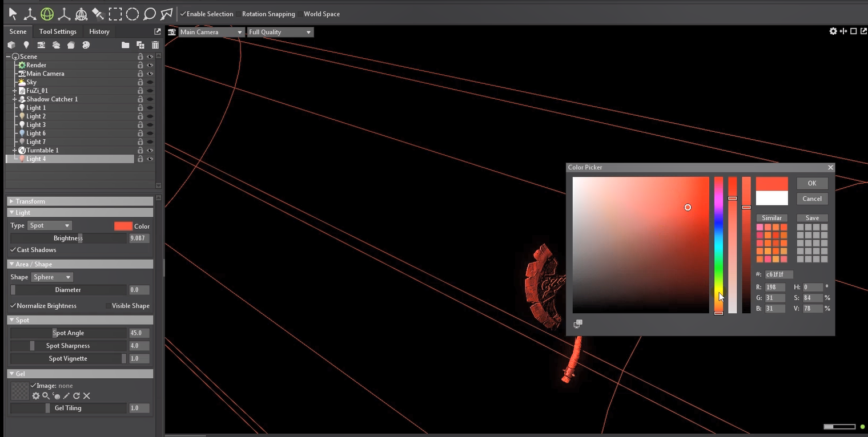Screen dimensions: 868x437
Task: Open the light Type dropdown showing Spot
Action: point(50,225)
